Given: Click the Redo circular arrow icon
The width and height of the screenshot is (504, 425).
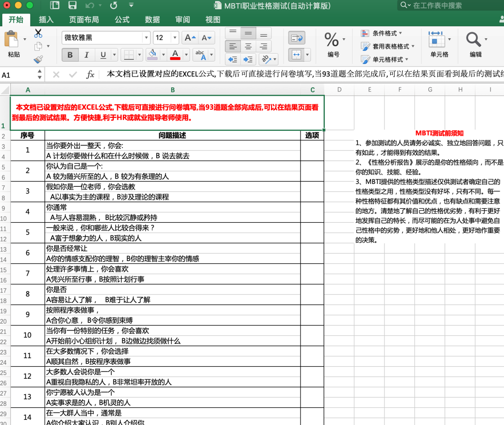Looking at the screenshot, I should pos(113,6).
